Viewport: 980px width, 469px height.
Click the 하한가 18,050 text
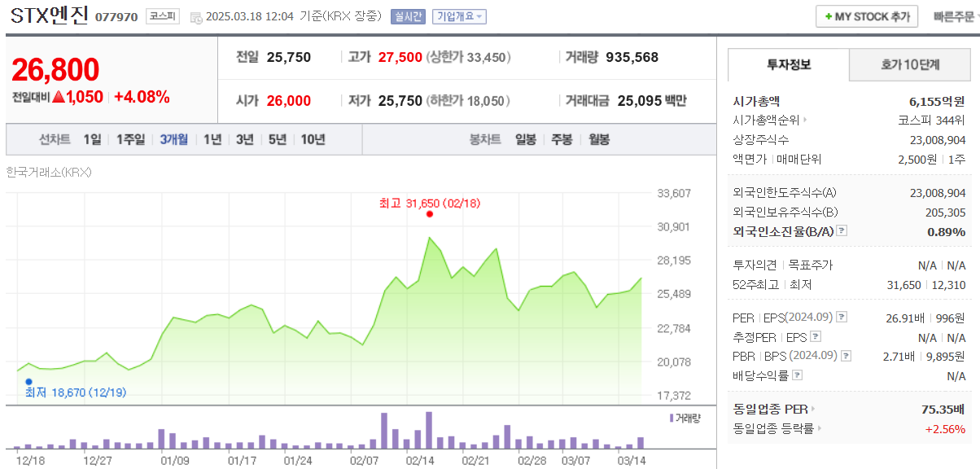[467, 101]
